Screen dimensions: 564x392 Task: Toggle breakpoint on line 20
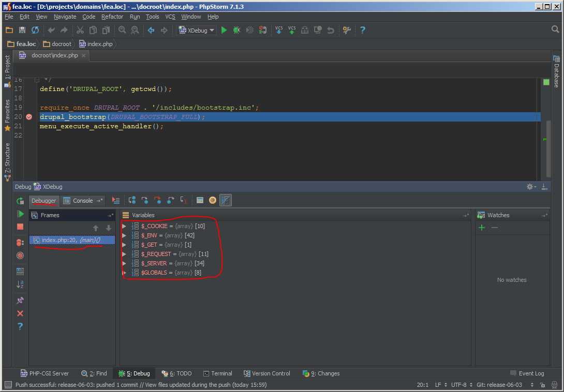[x=29, y=117]
